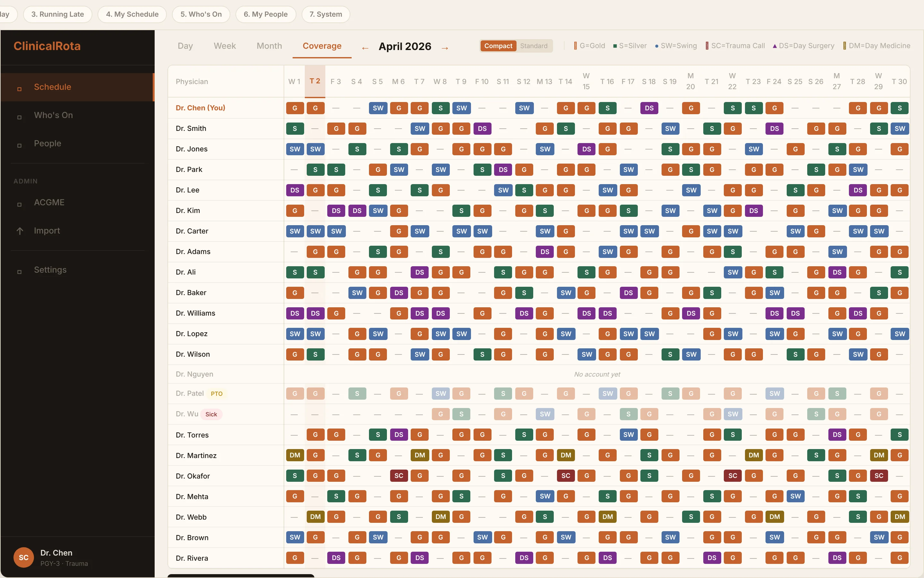Click the SW=Swing legend dot
This screenshot has width=924, height=578.
pyautogui.click(x=657, y=46)
